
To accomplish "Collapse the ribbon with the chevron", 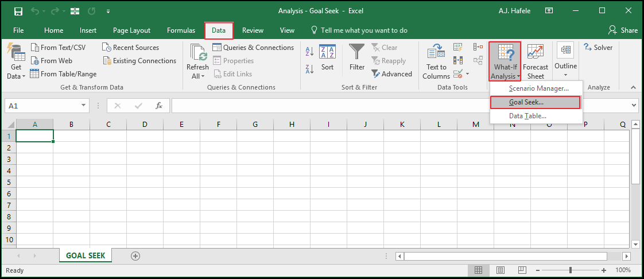I will tap(633, 87).
